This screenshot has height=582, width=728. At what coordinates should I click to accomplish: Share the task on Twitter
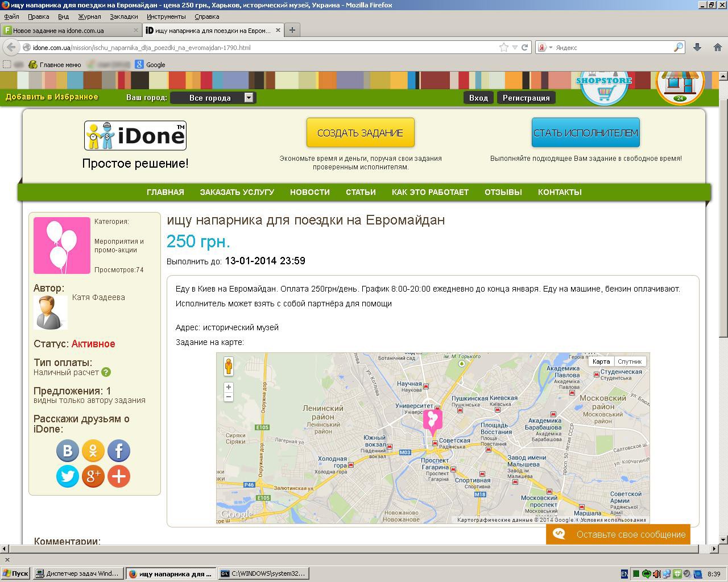click(x=67, y=476)
